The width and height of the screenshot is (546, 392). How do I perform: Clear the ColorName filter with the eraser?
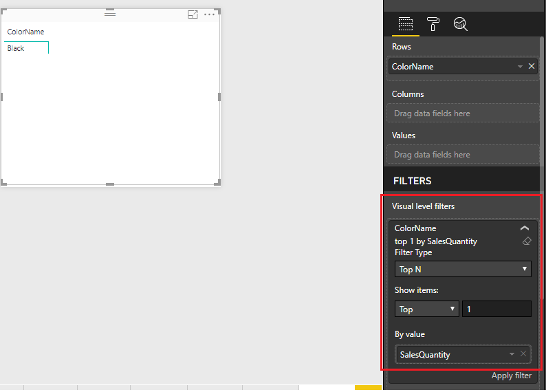[527, 241]
